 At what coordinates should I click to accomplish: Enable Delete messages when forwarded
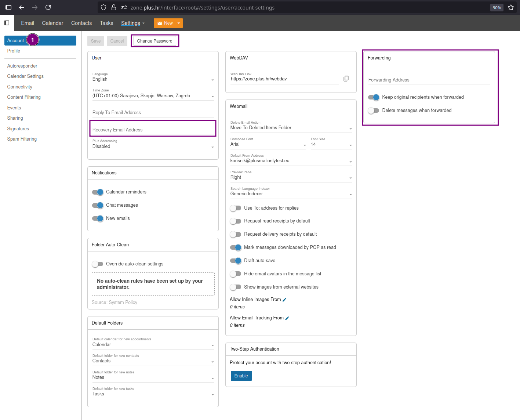[x=374, y=111]
